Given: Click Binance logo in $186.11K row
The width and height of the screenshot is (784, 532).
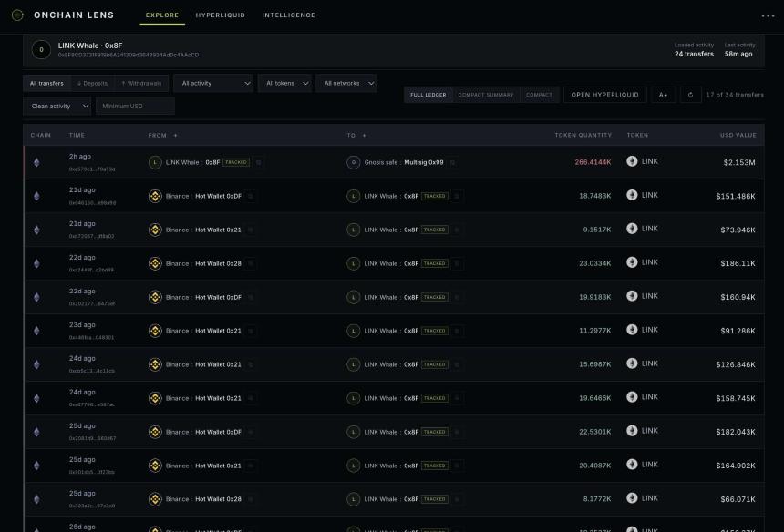Looking at the screenshot, I should click(x=155, y=263).
